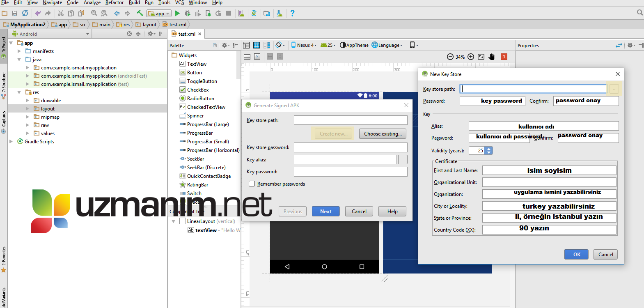644x308 pixels.
Task: Click the Project structure toolbar icon
Action: point(267,14)
